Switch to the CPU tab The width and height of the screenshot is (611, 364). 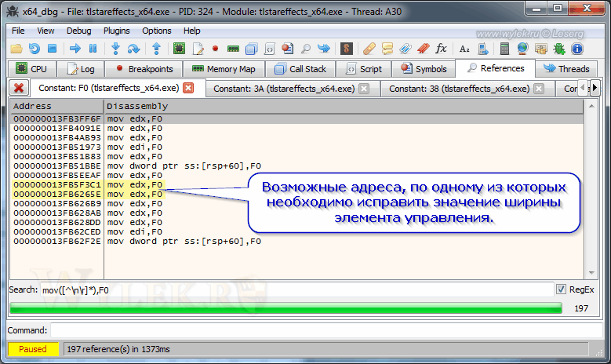click(x=32, y=69)
